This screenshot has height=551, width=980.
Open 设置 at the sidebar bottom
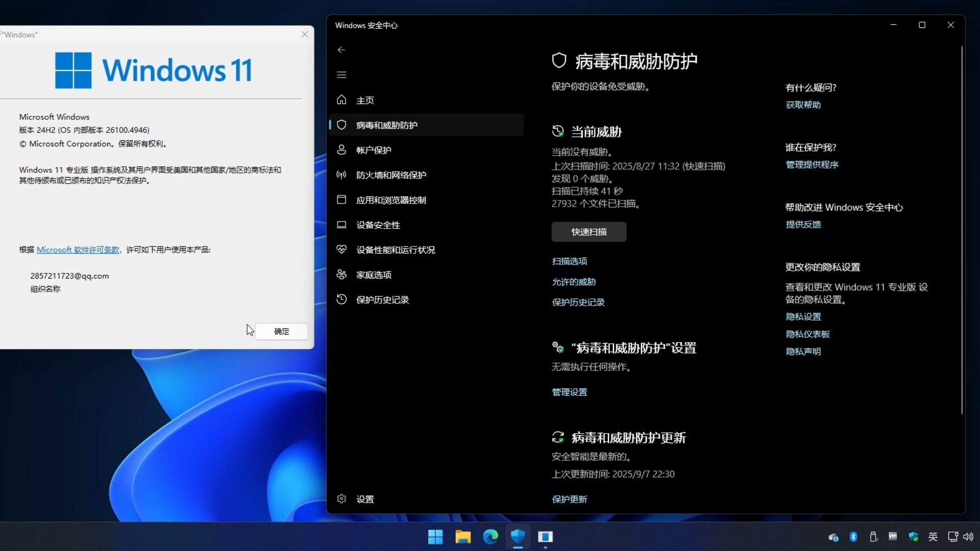tap(426, 499)
